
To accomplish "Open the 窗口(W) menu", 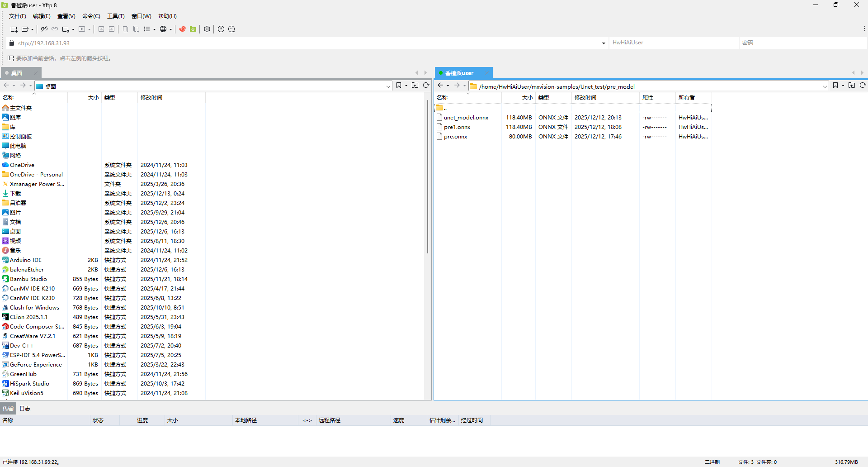I will 141,16.
